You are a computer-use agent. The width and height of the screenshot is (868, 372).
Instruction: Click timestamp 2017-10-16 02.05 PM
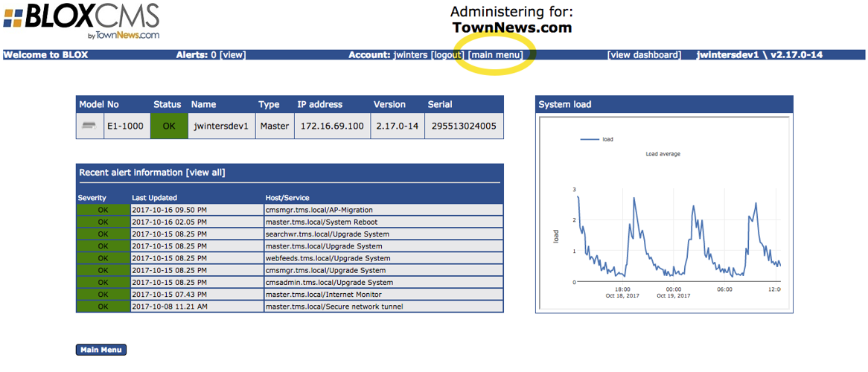(170, 222)
